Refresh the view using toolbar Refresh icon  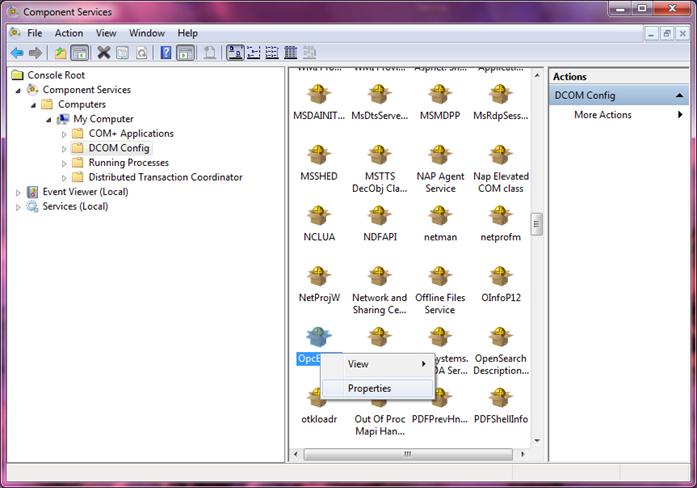tap(141, 53)
